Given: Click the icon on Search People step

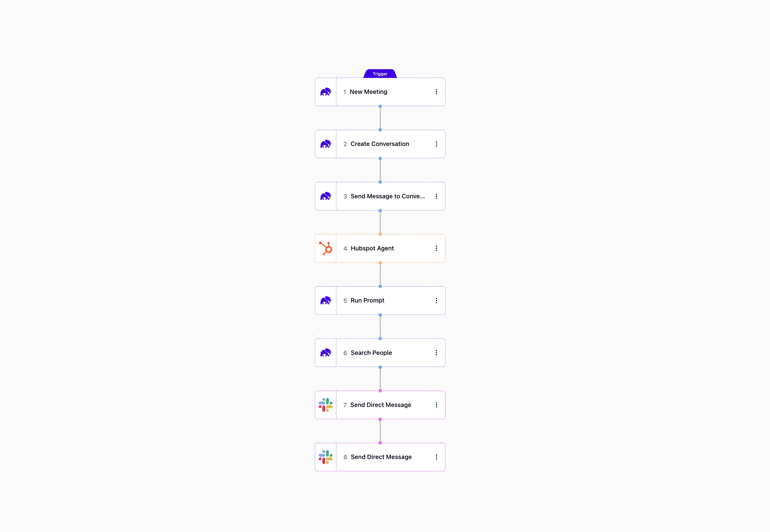Looking at the screenshot, I should pyautogui.click(x=325, y=352).
